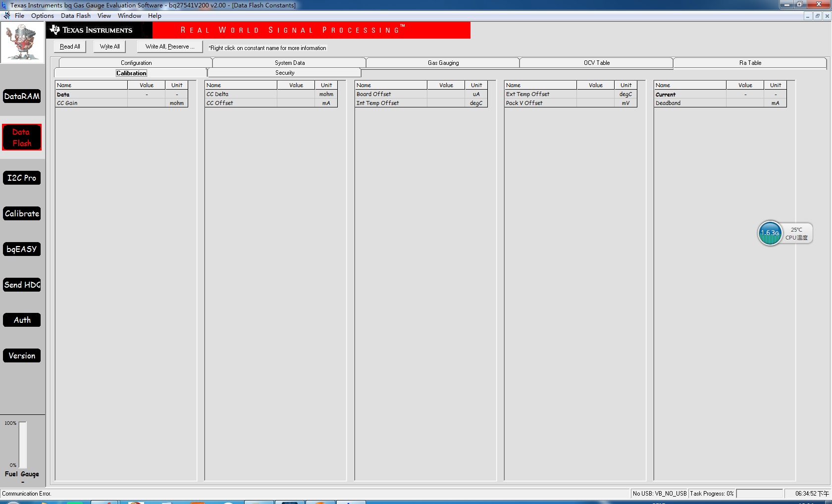Select the Deadband constant name
Viewport: 832px width, 504px height.
(x=668, y=103)
